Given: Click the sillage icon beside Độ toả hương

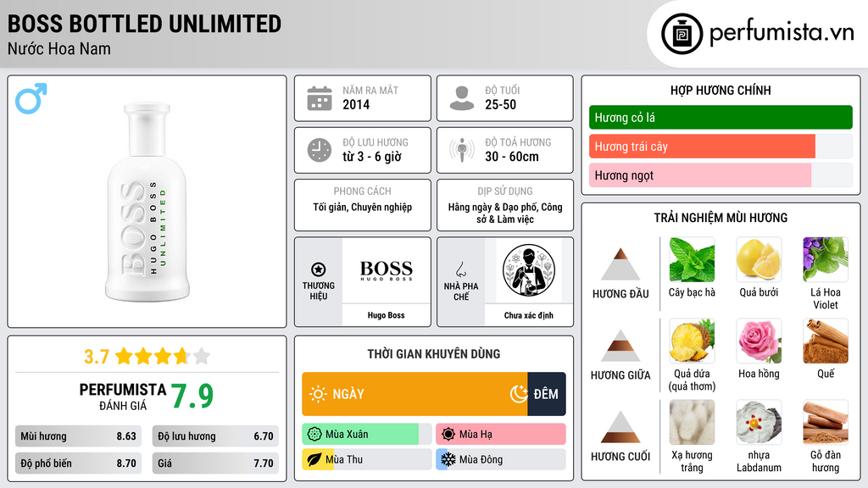Looking at the screenshot, I should (x=462, y=150).
